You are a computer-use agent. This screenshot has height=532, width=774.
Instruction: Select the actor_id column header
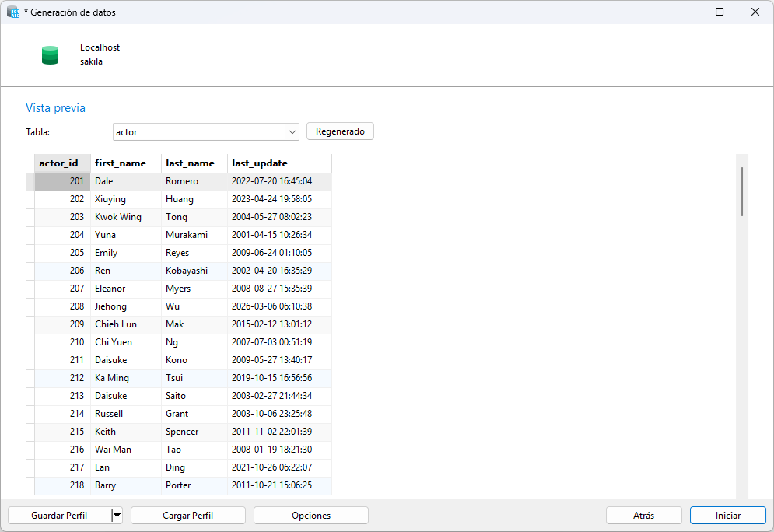tap(62, 163)
